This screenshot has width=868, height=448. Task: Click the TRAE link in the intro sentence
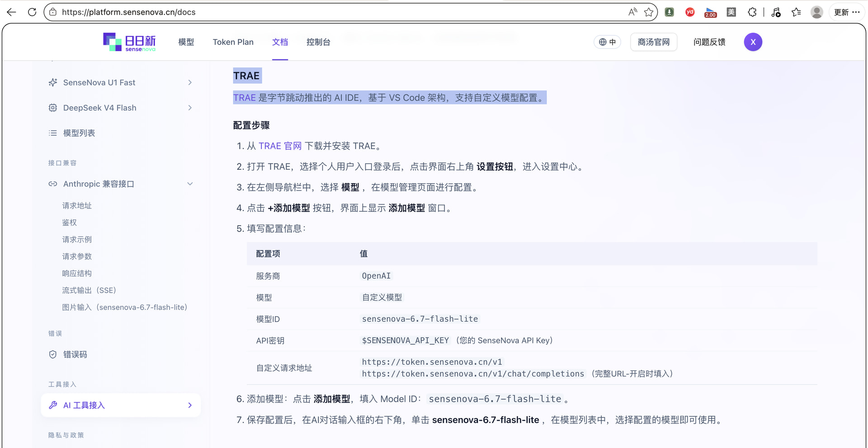coord(245,98)
